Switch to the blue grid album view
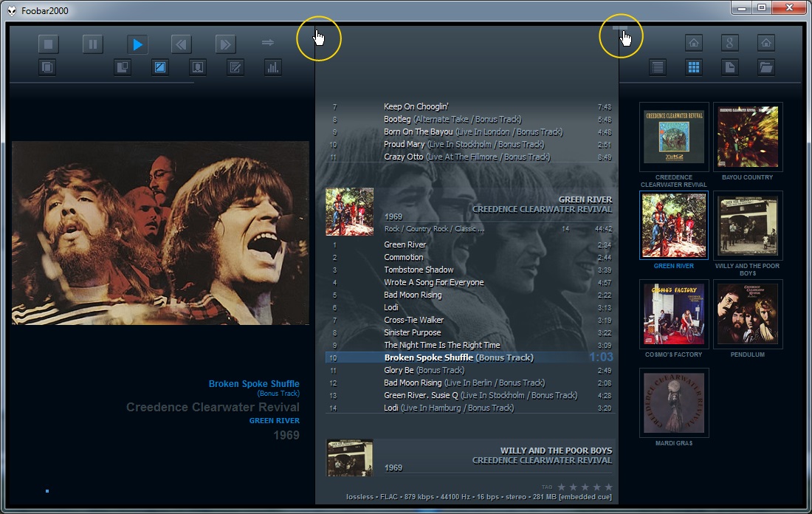Screen dimensions: 812x514 pyautogui.click(x=693, y=68)
